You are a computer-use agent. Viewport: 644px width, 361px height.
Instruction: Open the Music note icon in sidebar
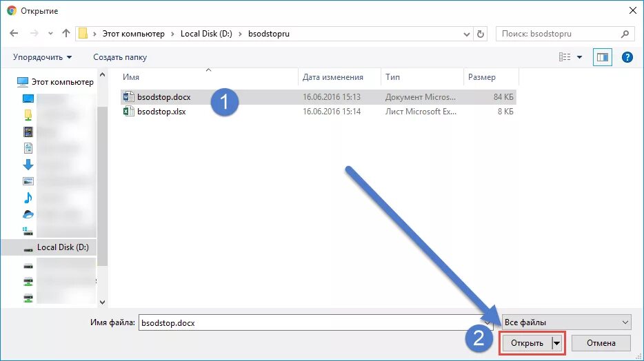coord(28,198)
